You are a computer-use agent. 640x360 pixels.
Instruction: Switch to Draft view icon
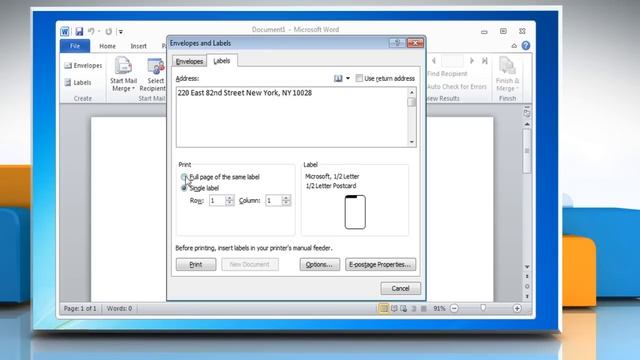(424, 309)
